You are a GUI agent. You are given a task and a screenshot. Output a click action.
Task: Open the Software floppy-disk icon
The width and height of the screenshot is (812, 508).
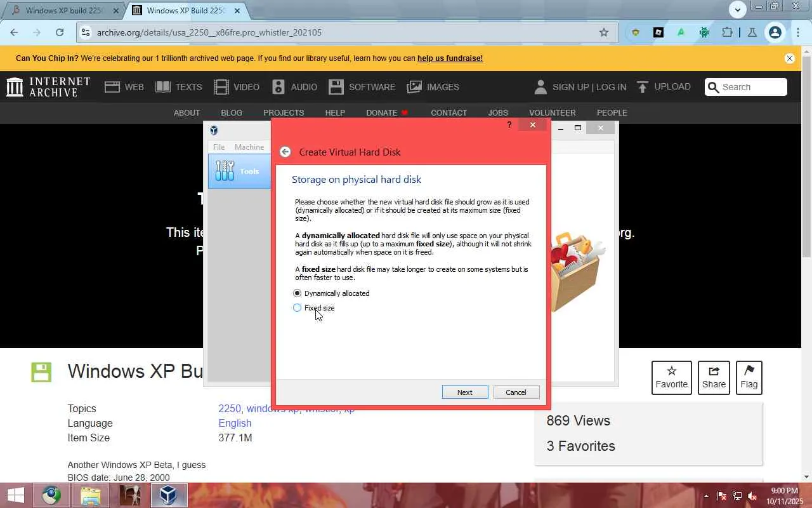tap(336, 87)
